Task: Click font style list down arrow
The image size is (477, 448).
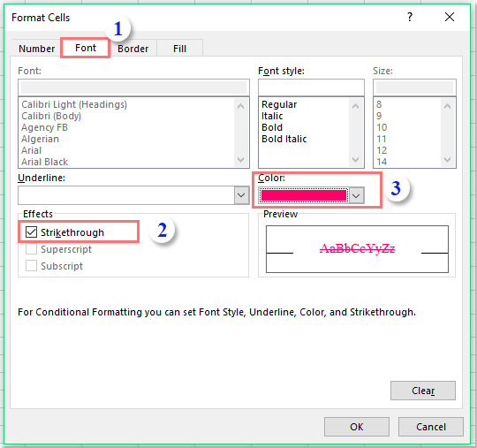Action: [x=355, y=159]
